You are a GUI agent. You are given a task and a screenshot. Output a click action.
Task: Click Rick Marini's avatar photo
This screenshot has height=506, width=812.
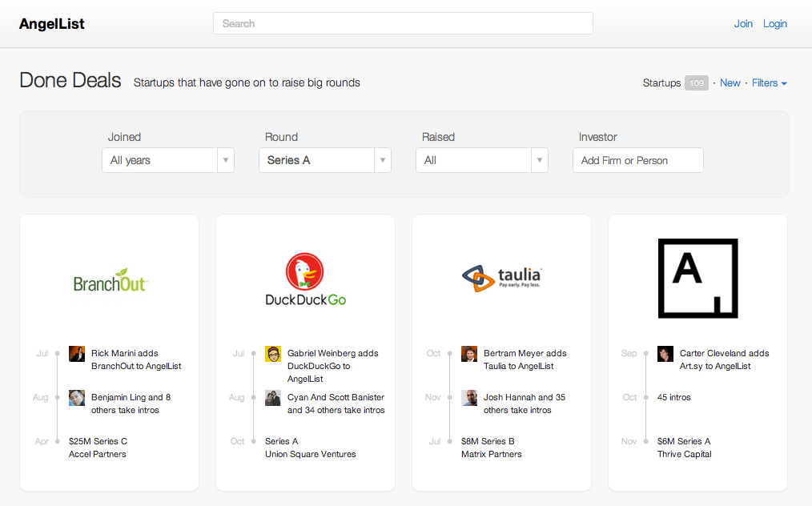[x=77, y=354]
